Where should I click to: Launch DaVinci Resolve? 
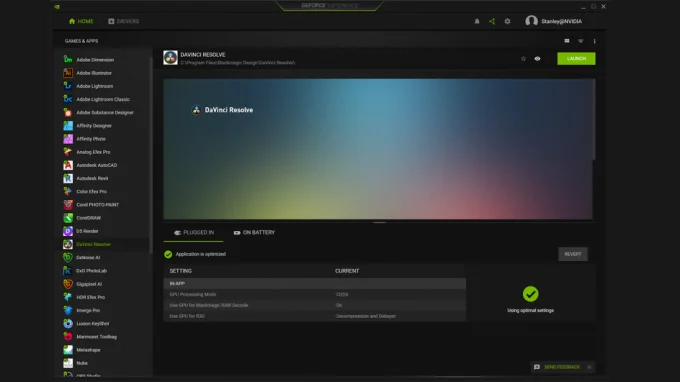[x=576, y=59]
